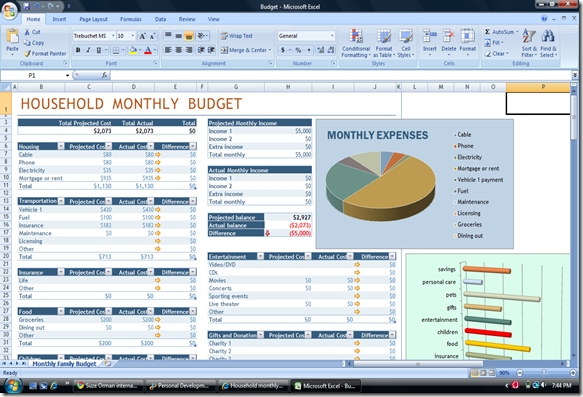Activate the Format Painter brush
This screenshot has height=397, width=583.
[x=45, y=54]
